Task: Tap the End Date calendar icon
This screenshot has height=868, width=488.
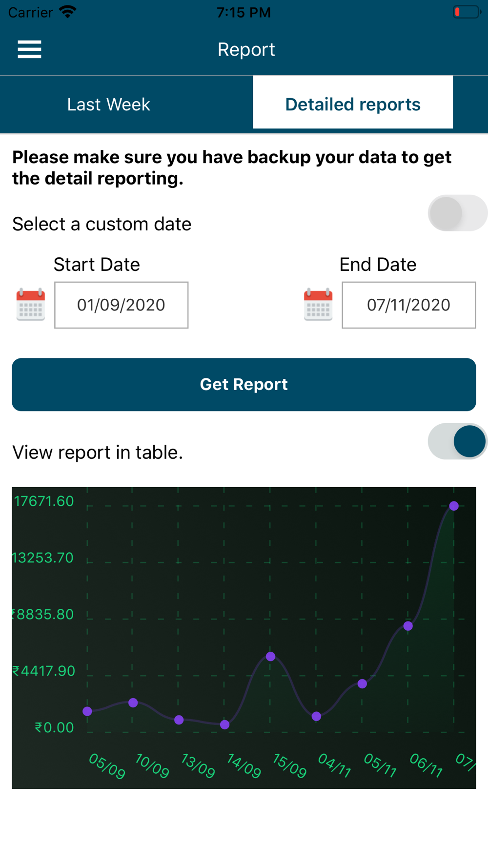Action: [x=318, y=305]
